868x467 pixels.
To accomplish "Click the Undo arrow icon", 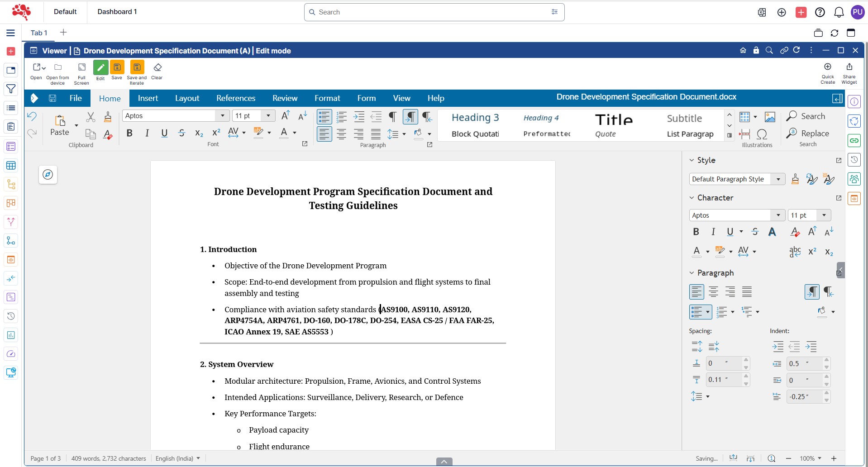I will [x=32, y=116].
